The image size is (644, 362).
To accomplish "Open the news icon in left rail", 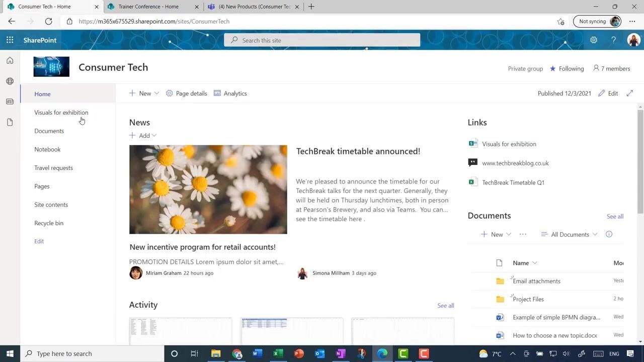I will tap(10, 102).
